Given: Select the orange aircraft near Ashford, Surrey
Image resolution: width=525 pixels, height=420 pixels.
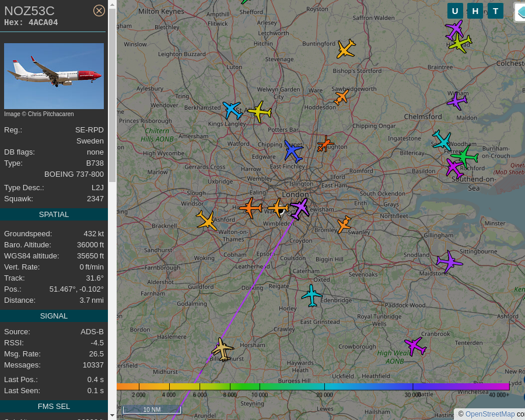Looking at the screenshot, I should click(x=206, y=220).
